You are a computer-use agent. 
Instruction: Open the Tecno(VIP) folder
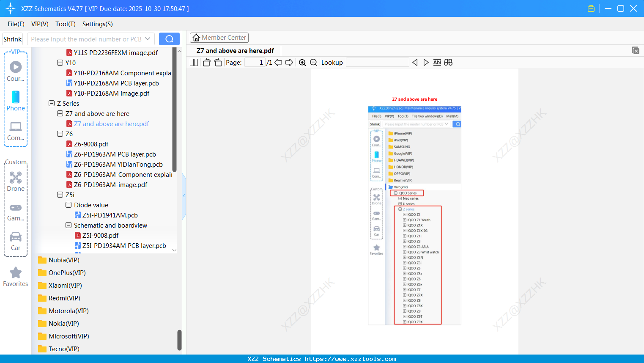pos(64,349)
